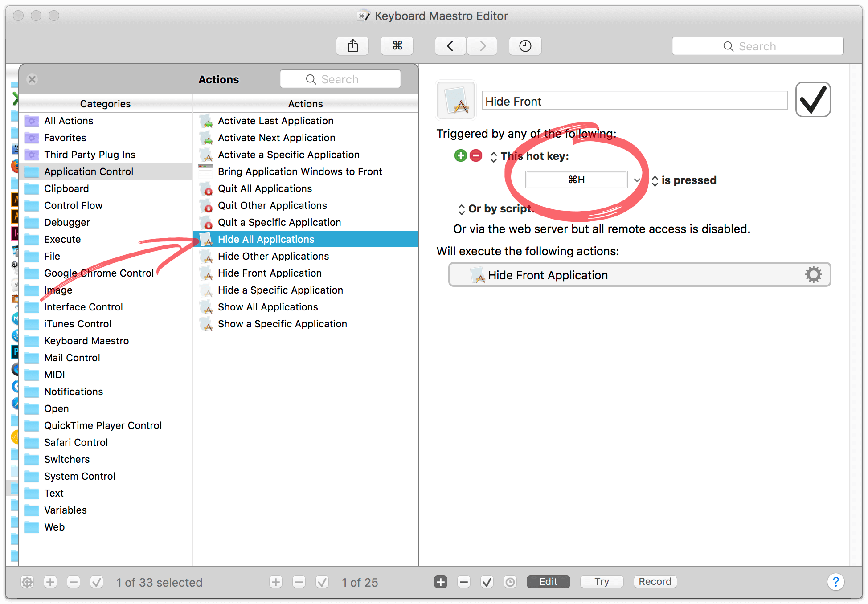Add a macro group with the bottom-left plus button

click(50, 582)
